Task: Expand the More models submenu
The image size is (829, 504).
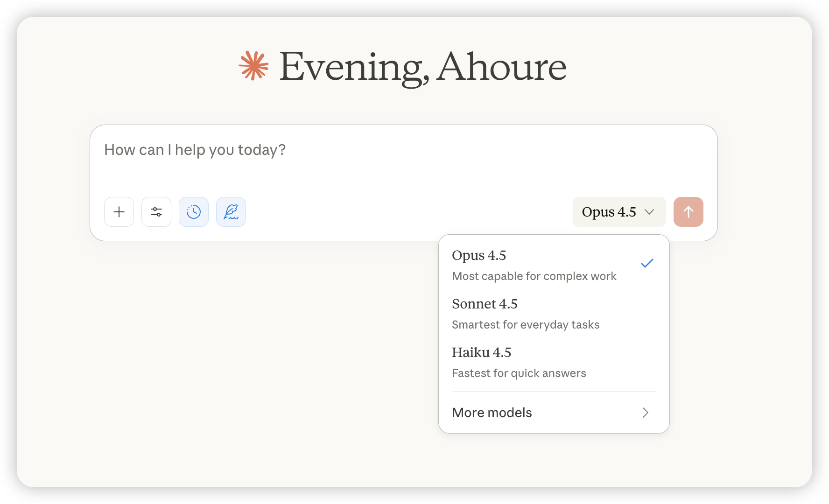Action: 554,413
